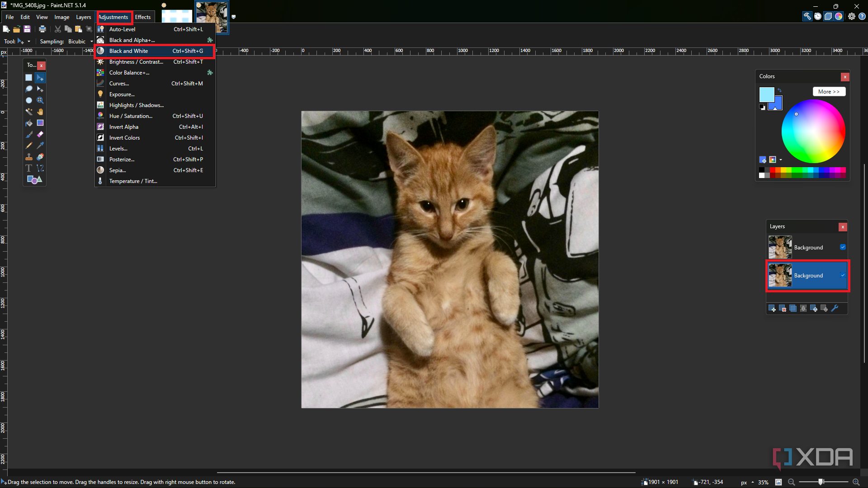Open the Layers menu
The height and width of the screenshot is (488, 868).
pos(84,17)
